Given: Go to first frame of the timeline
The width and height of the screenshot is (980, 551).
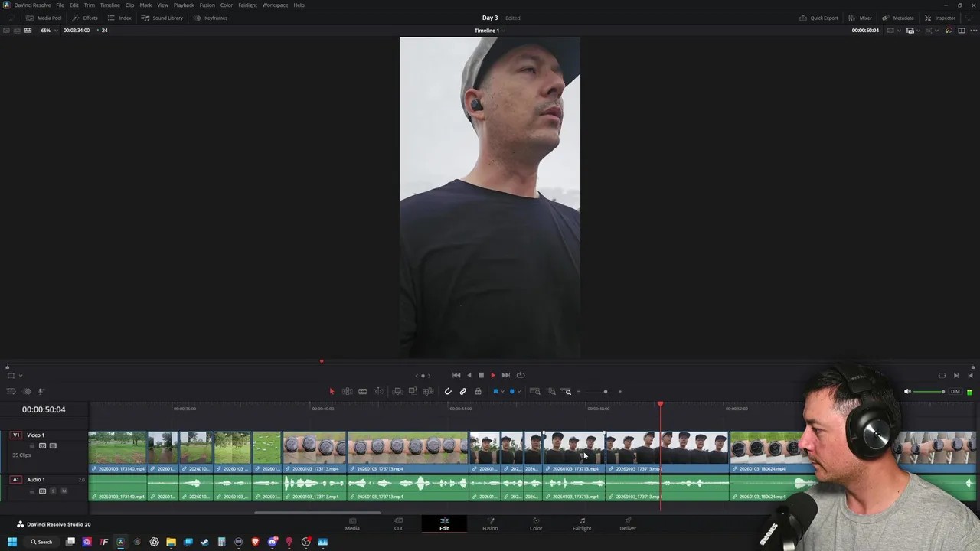Looking at the screenshot, I should click(x=456, y=375).
